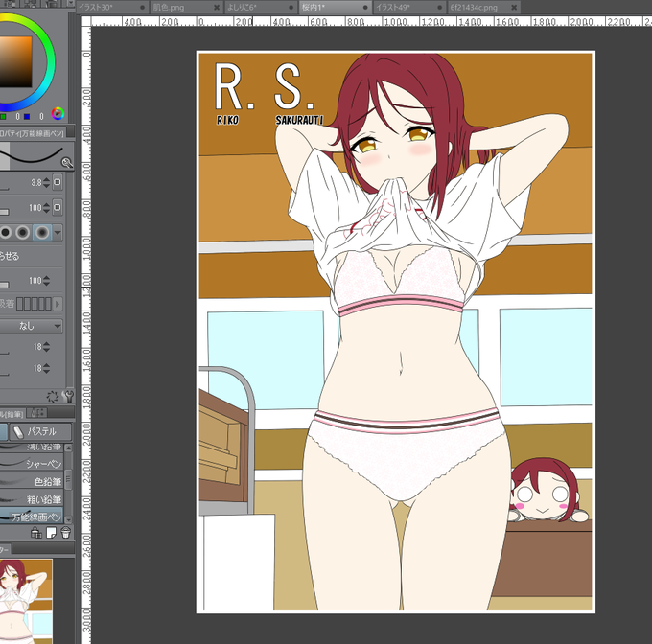Expand the anti-aliasing options dropdown arrow
Viewport: 652px width, 644px height.
(x=58, y=232)
